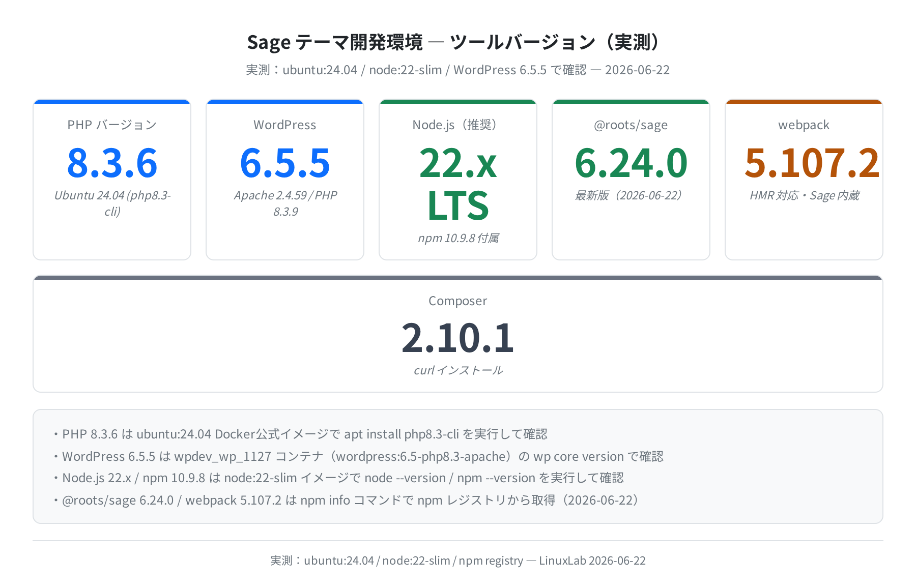The image size is (916, 588).
Task: Click the 'WordPress' card label
Action: 285,125
